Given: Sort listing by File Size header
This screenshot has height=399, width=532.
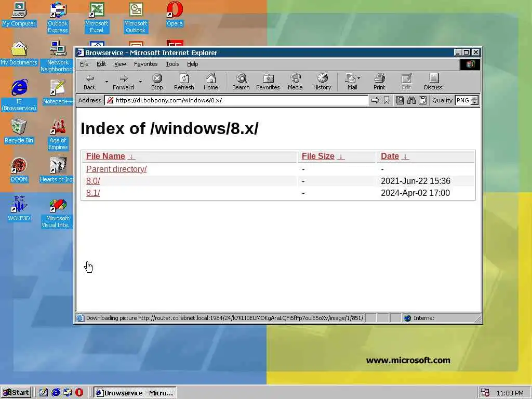Looking at the screenshot, I should [x=318, y=156].
